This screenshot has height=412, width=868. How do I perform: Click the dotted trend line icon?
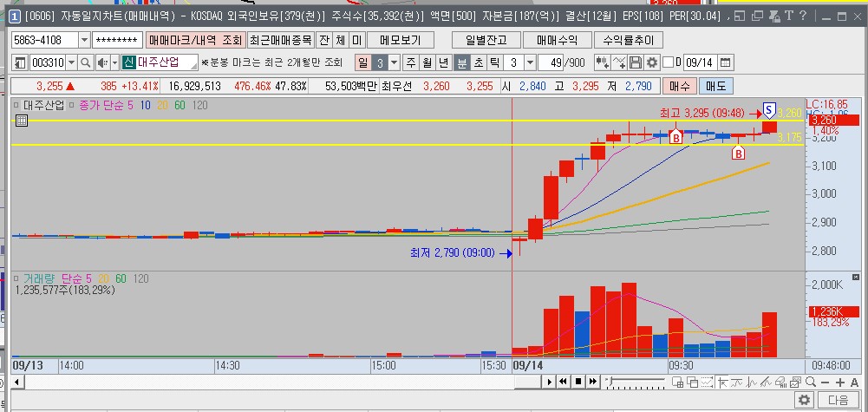point(707,382)
